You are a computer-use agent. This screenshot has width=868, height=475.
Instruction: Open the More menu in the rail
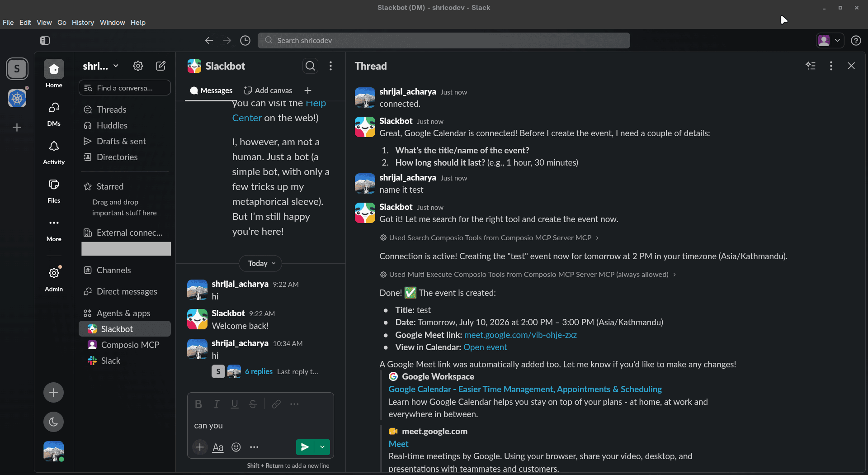coord(54,229)
